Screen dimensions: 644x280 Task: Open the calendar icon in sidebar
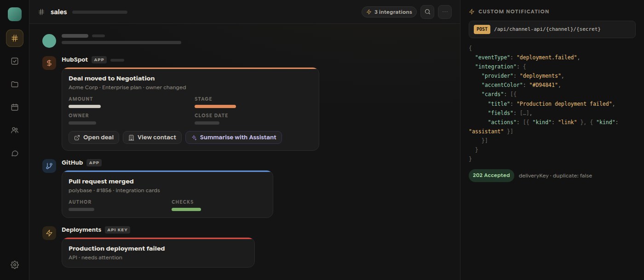(x=15, y=107)
